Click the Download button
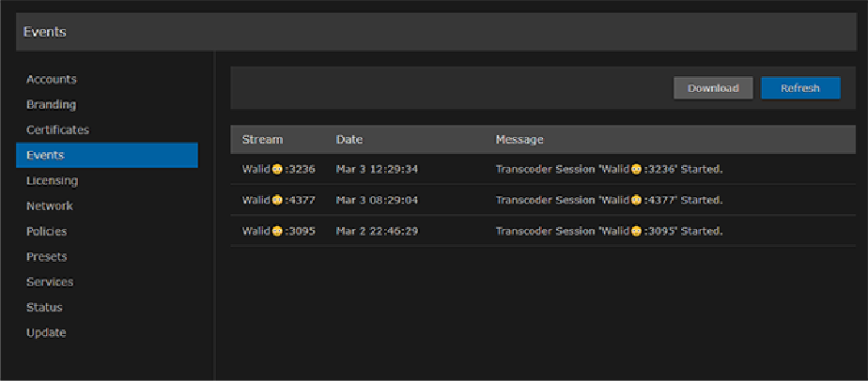 point(713,88)
